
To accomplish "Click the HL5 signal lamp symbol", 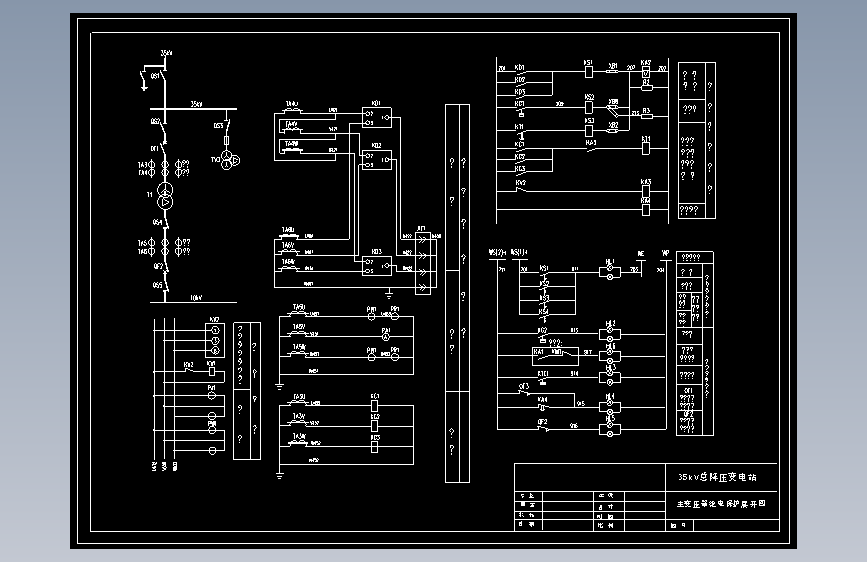I will click(x=610, y=429).
